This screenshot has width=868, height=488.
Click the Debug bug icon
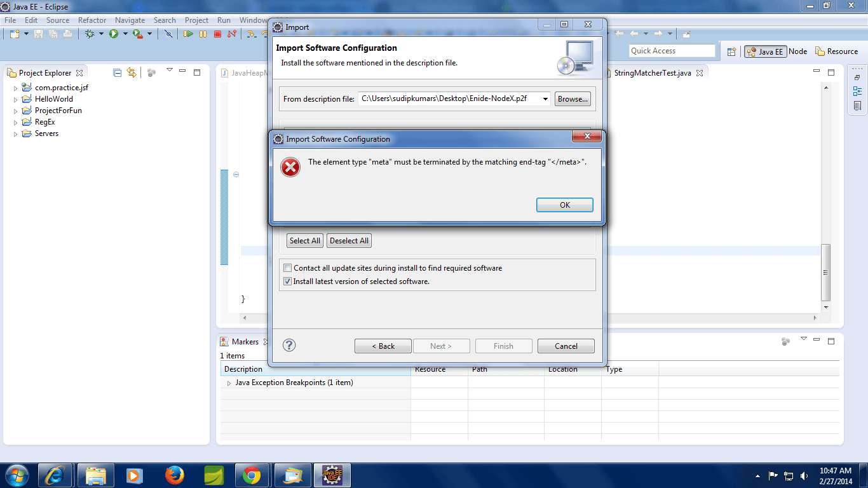(x=90, y=34)
